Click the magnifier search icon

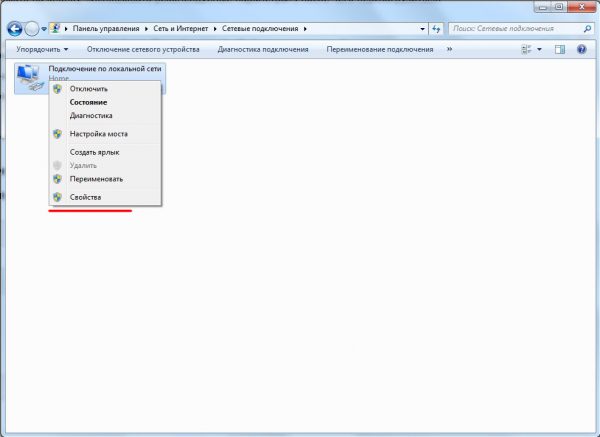587,29
